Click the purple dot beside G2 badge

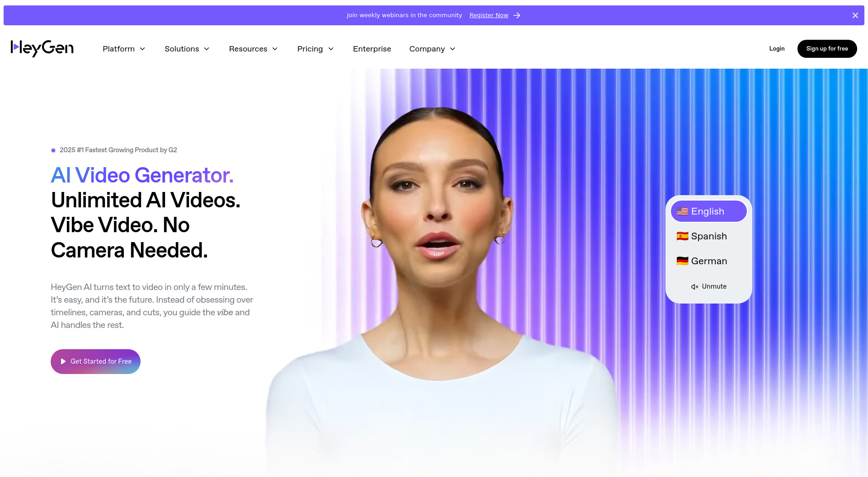tap(53, 150)
